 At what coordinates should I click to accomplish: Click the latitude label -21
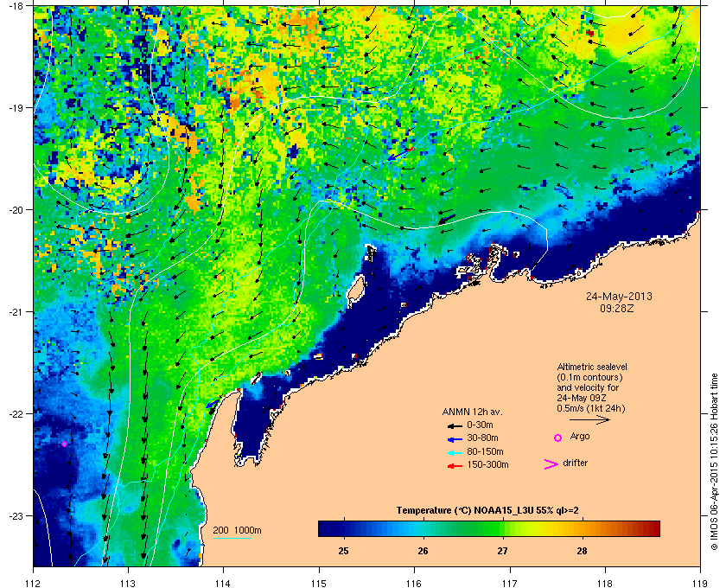[16, 311]
